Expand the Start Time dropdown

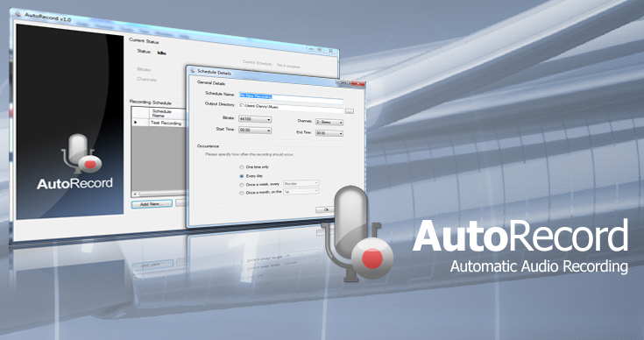click(255, 131)
